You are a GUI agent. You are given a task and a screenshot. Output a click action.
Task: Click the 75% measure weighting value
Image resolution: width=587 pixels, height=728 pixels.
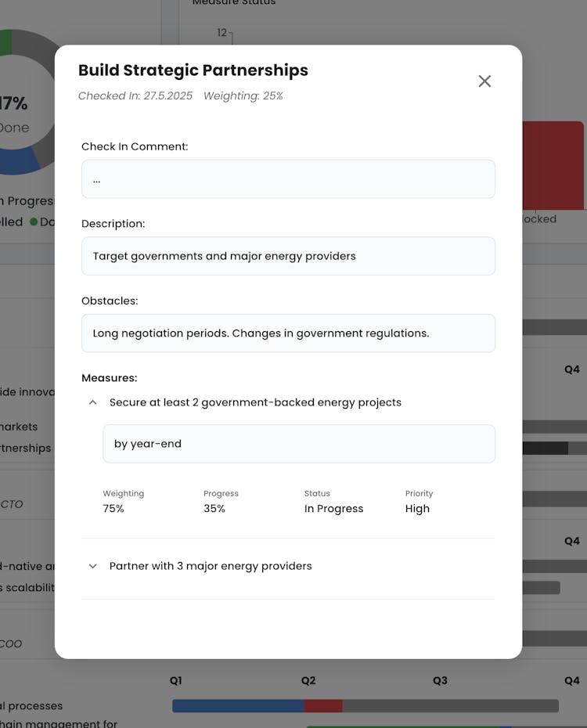(113, 509)
